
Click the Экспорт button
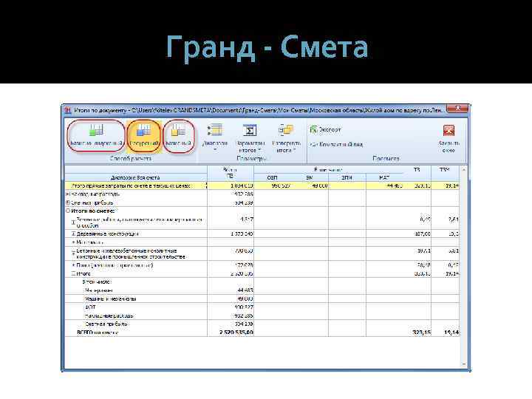pyautogui.click(x=326, y=129)
